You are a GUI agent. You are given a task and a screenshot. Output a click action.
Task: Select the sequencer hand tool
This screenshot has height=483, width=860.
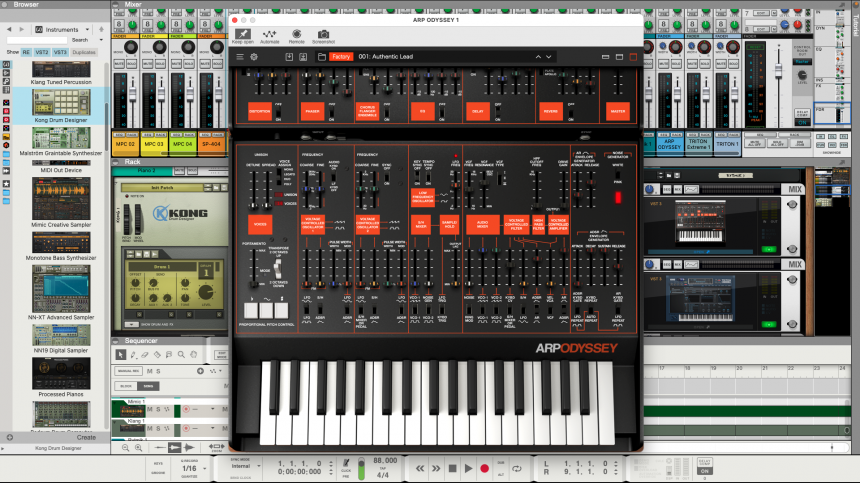(194, 355)
